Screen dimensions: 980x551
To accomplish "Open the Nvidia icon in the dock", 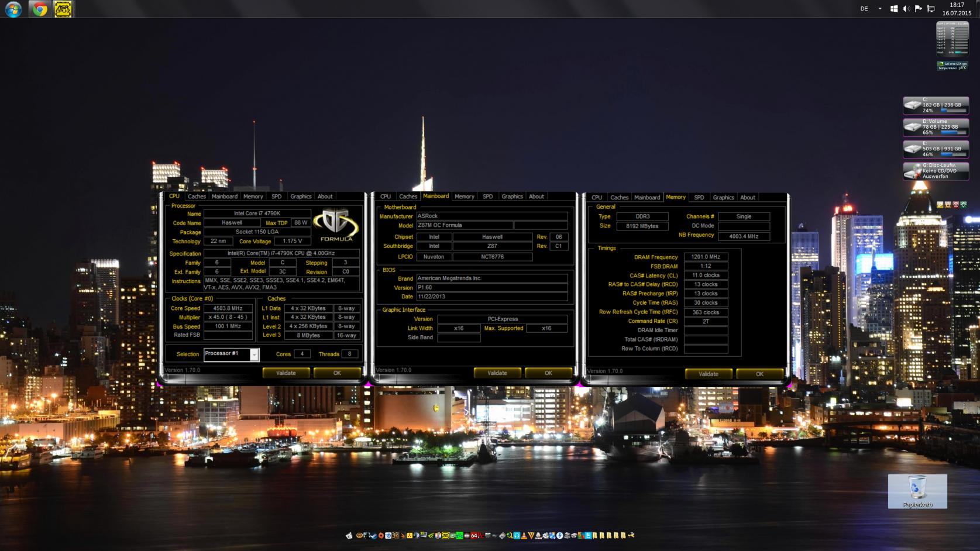I will (x=430, y=535).
